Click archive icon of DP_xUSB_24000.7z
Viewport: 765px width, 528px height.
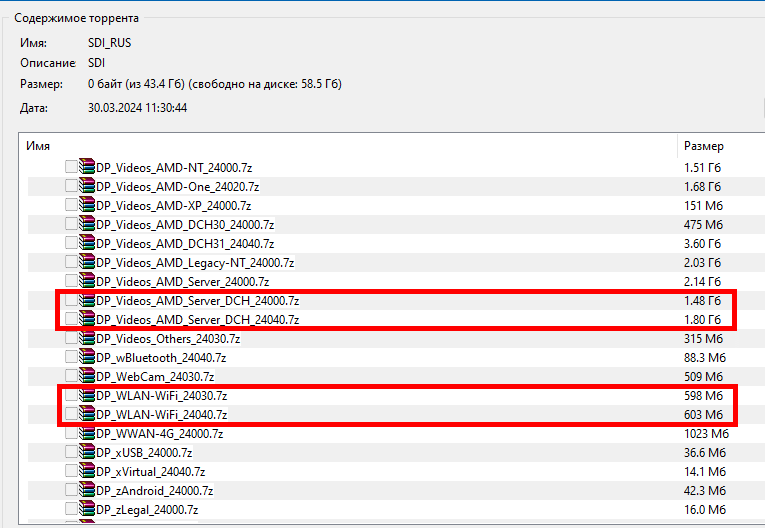point(87,452)
